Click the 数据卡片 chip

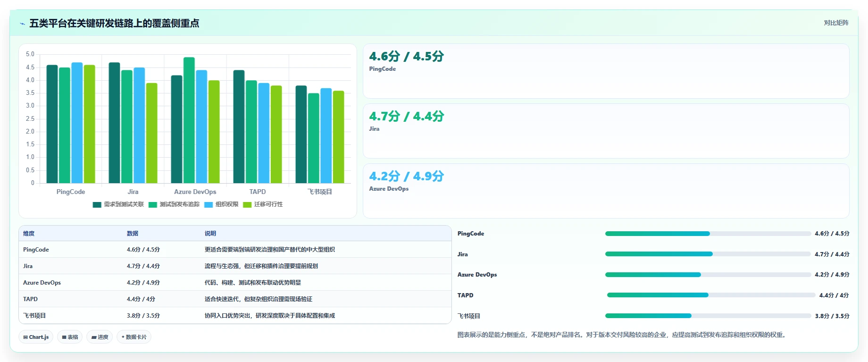point(134,337)
